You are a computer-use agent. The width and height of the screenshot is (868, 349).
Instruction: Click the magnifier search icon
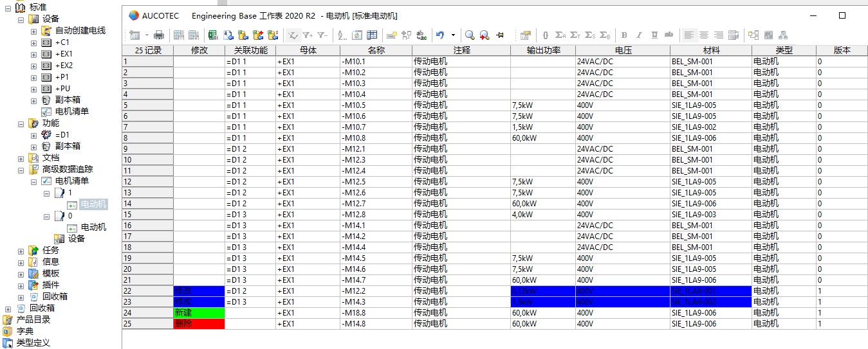pyautogui.click(x=470, y=35)
